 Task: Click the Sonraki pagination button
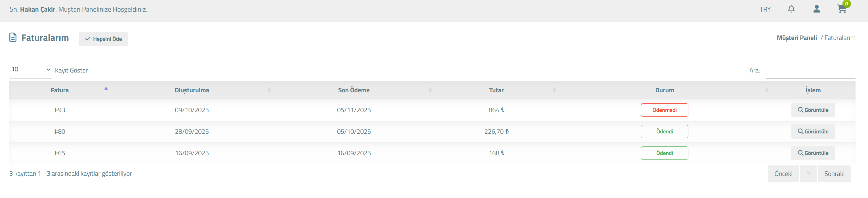coord(834,174)
